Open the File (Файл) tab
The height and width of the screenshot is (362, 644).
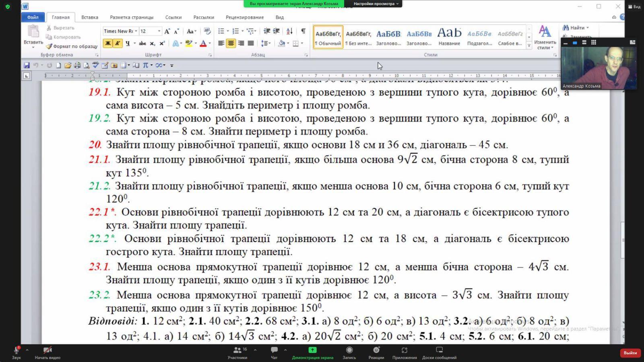pyautogui.click(x=33, y=17)
